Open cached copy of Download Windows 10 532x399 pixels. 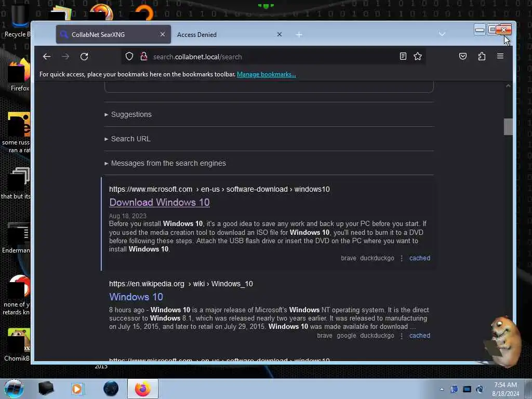coord(420,258)
